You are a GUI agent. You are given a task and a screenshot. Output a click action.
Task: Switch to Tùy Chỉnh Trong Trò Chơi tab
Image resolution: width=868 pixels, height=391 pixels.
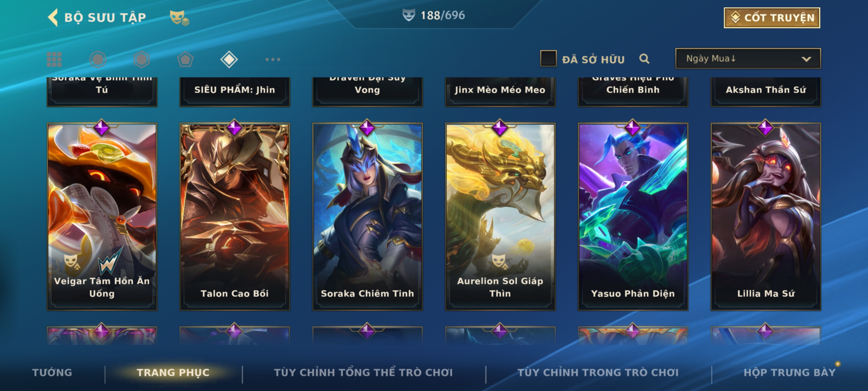click(x=598, y=373)
